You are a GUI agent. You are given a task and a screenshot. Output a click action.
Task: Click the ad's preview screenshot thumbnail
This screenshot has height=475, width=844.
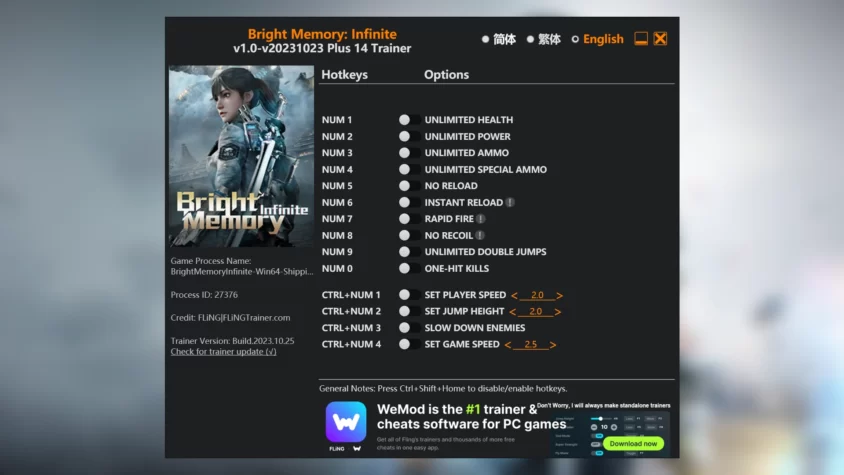point(611,435)
